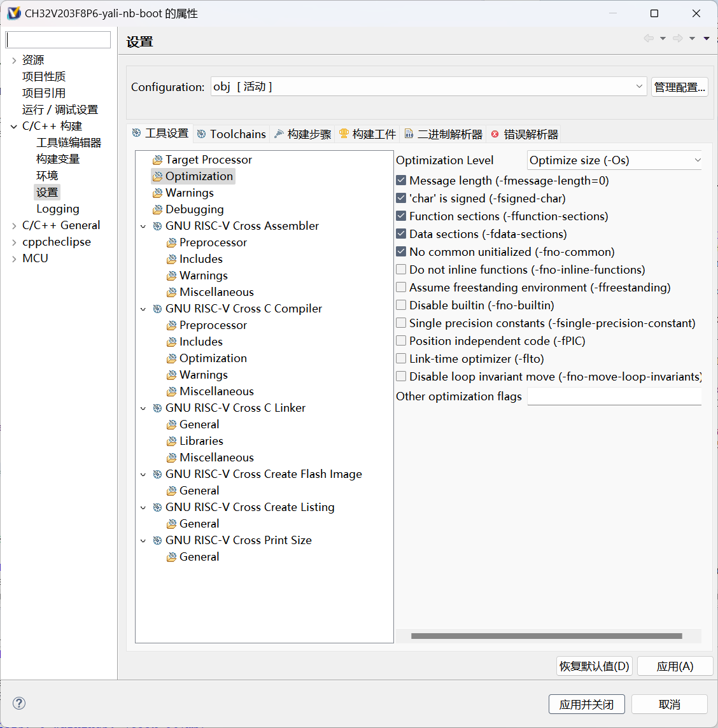The width and height of the screenshot is (718, 728).
Task: Open the Configuration combo box
Action: pyautogui.click(x=428, y=87)
